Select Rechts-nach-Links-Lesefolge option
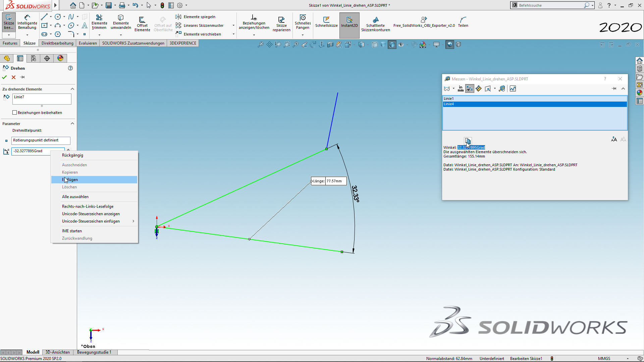 tap(94, 206)
